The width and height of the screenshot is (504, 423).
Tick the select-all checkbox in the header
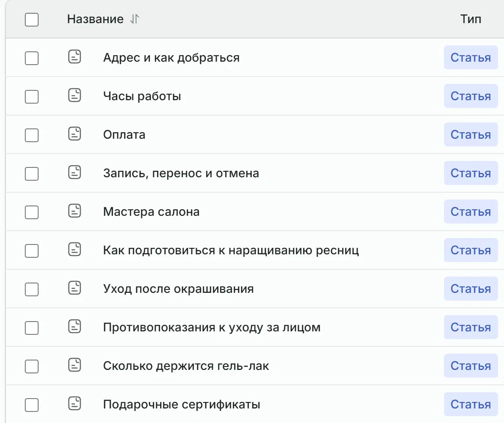(32, 20)
